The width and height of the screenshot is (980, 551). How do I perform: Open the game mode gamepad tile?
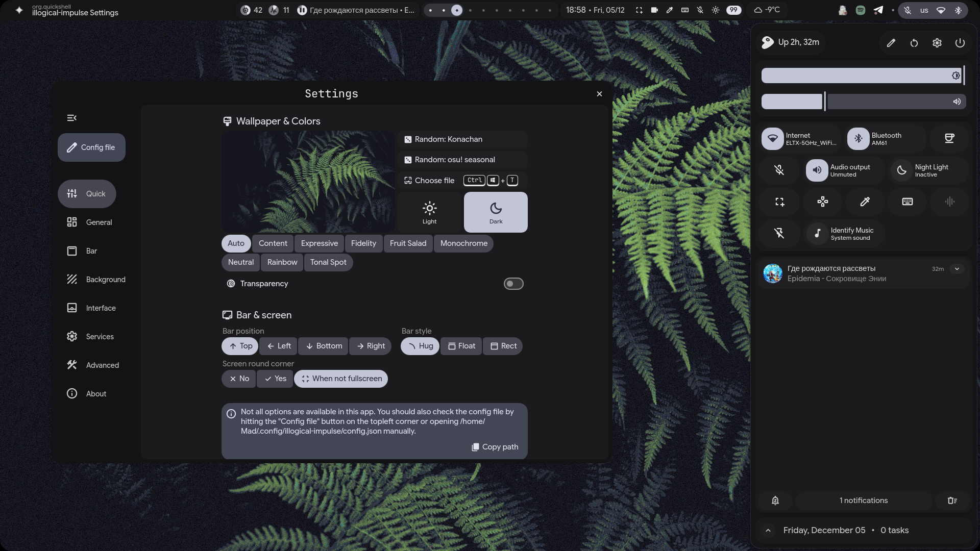pyautogui.click(x=822, y=202)
